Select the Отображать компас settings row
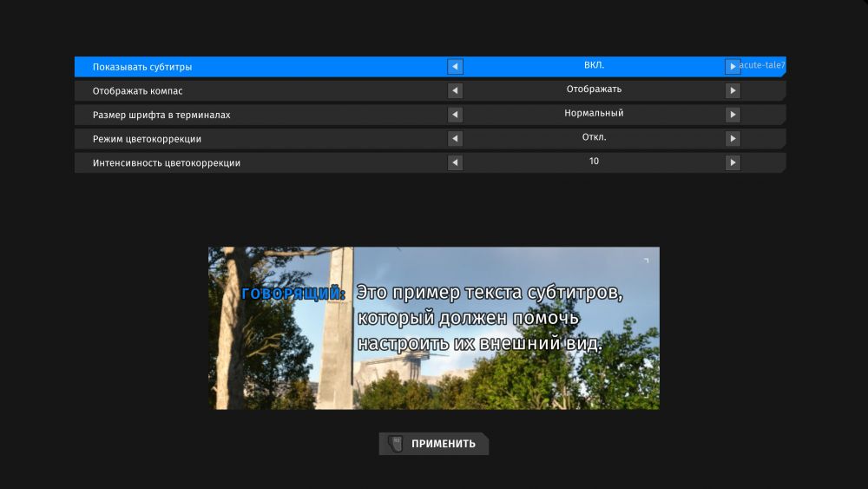The image size is (868, 489). 260,90
